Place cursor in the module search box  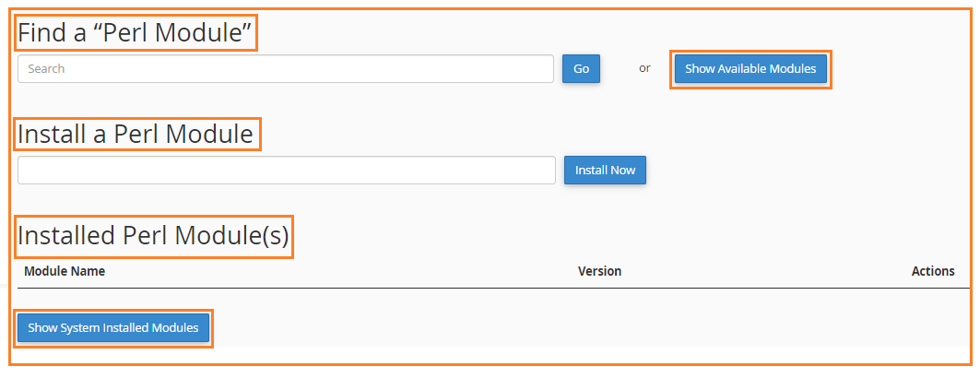click(x=285, y=69)
